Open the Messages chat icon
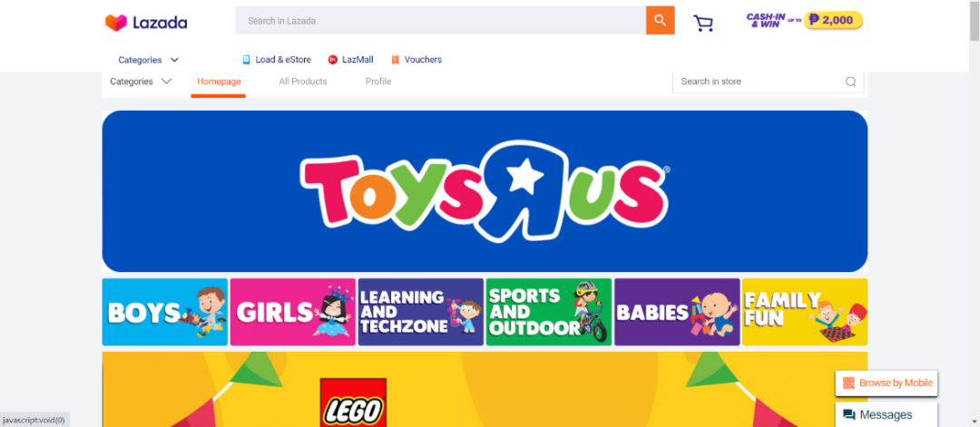Screen dimensions: 980x427 coord(848,414)
